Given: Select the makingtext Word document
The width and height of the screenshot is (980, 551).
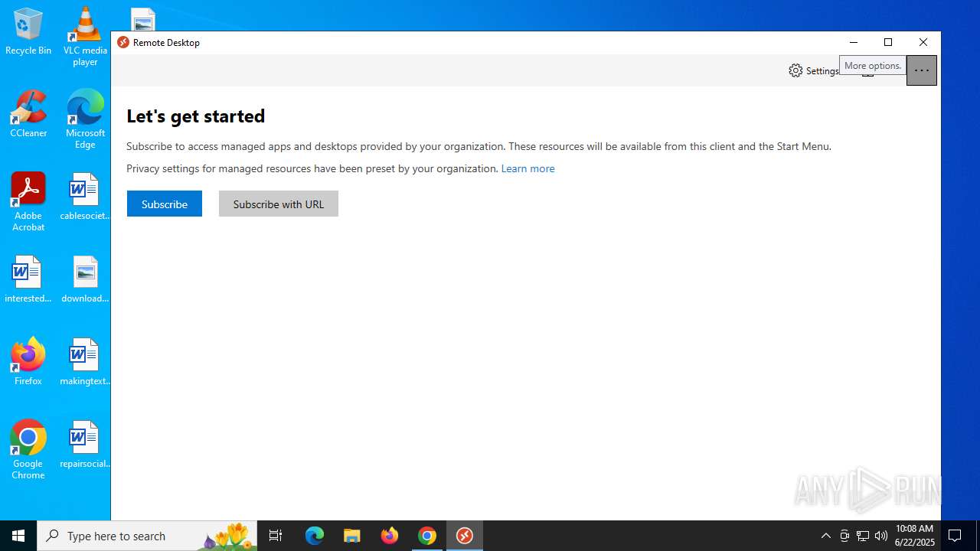Looking at the screenshot, I should pyautogui.click(x=85, y=362).
